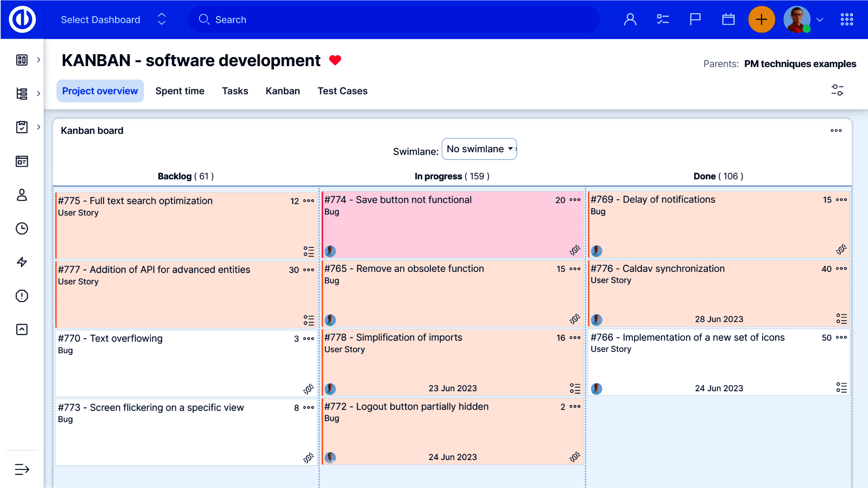
Task: Open the Test Cases tab
Action: coord(342,91)
